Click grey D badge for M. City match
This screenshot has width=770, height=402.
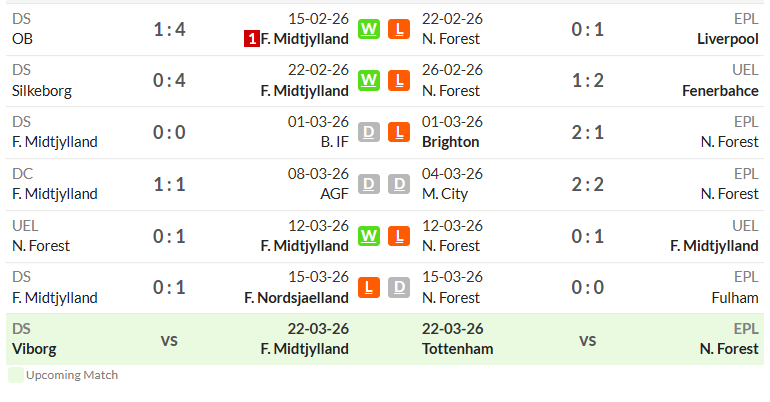click(x=399, y=184)
